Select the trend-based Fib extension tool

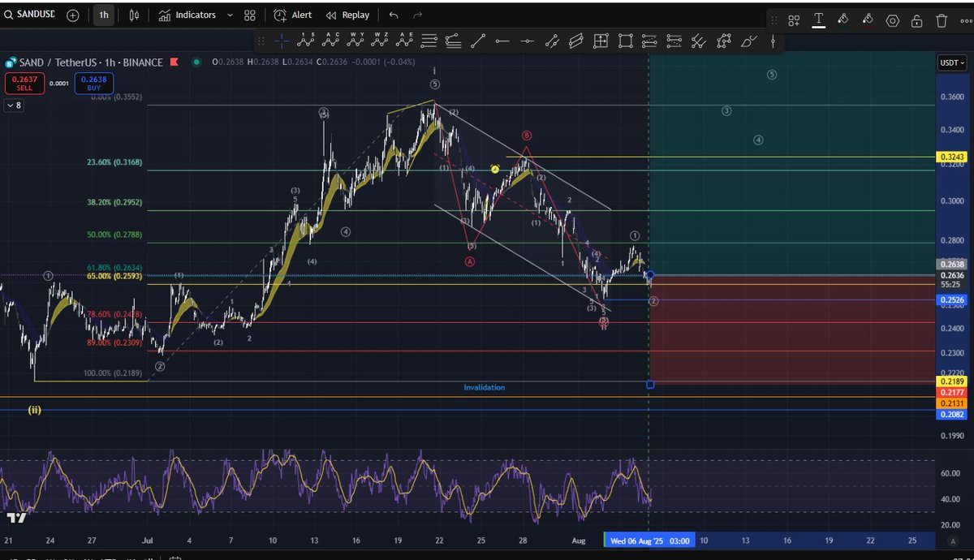pyautogui.click(x=454, y=40)
